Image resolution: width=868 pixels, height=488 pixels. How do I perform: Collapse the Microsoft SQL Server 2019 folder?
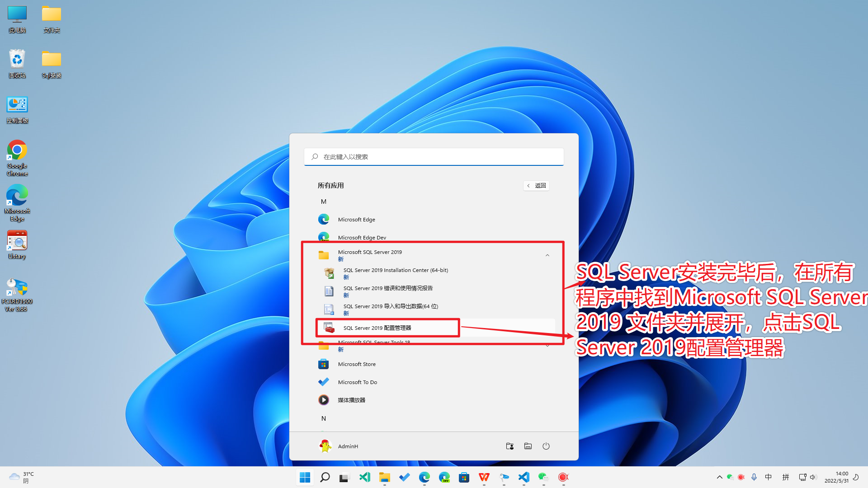[434, 255]
